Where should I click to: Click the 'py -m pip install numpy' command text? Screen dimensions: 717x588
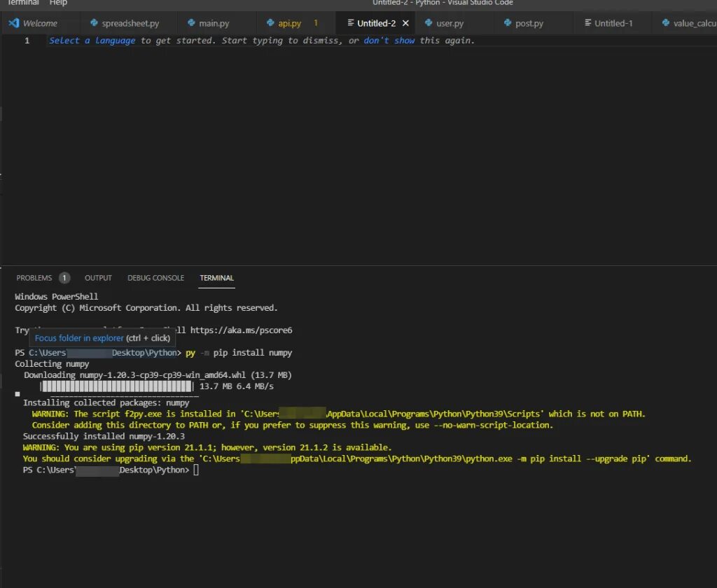pyautogui.click(x=239, y=353)
